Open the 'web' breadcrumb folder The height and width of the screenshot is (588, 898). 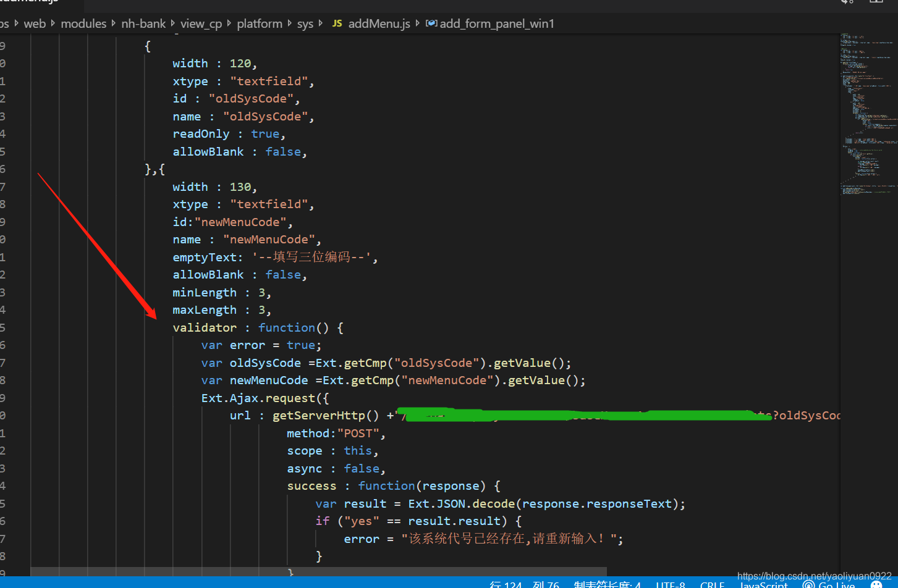click(x=35, y=23)
